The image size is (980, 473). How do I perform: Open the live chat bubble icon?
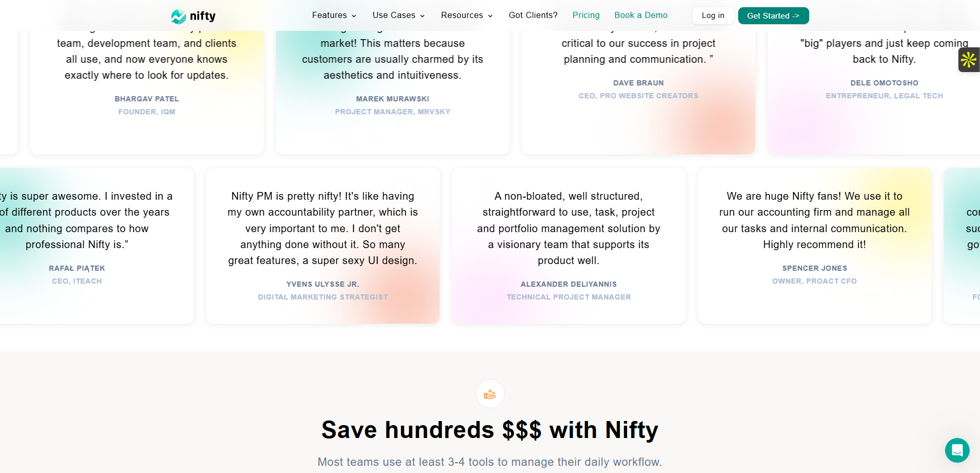[x=957, y=450]
